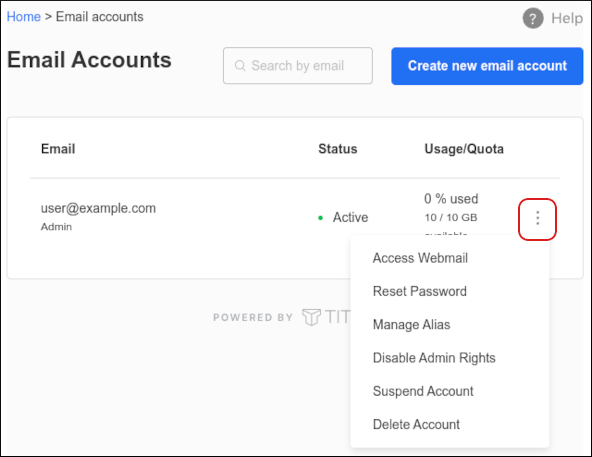592x457 pixels.
Task: Click the user@example.com email text
Action: click(x=98, y=208)
